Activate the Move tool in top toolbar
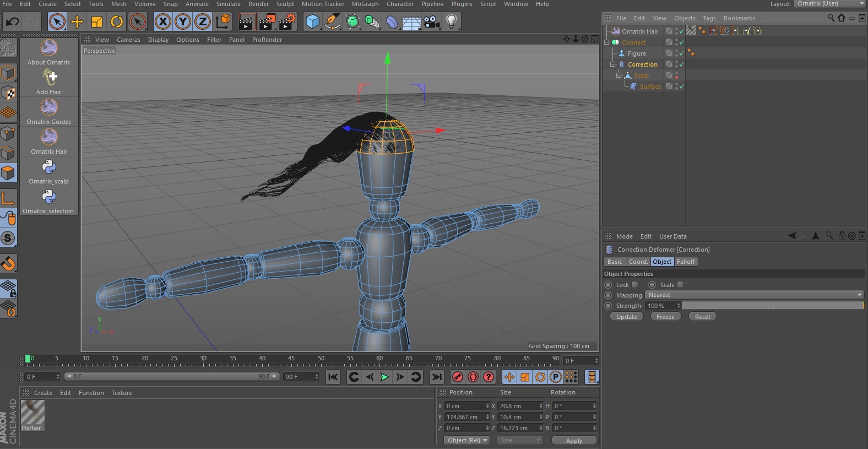This screenshot has height=449, width=868. [x=77, y=22]
